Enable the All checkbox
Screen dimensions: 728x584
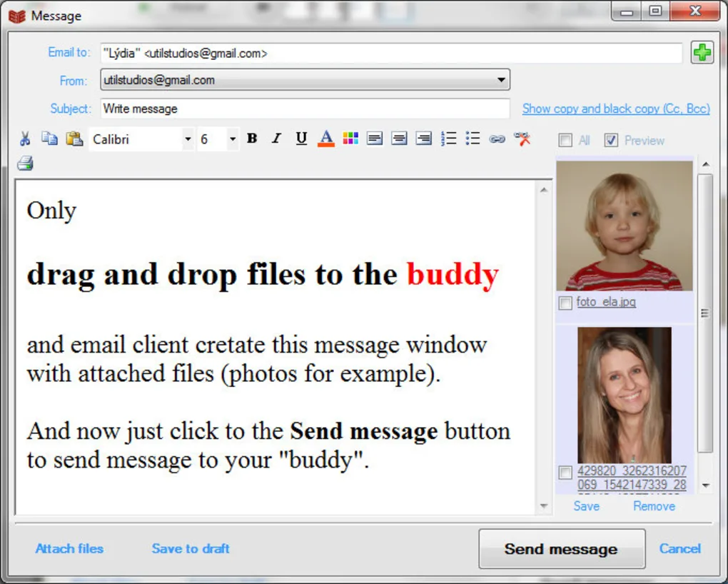click(x=567, y=140)
